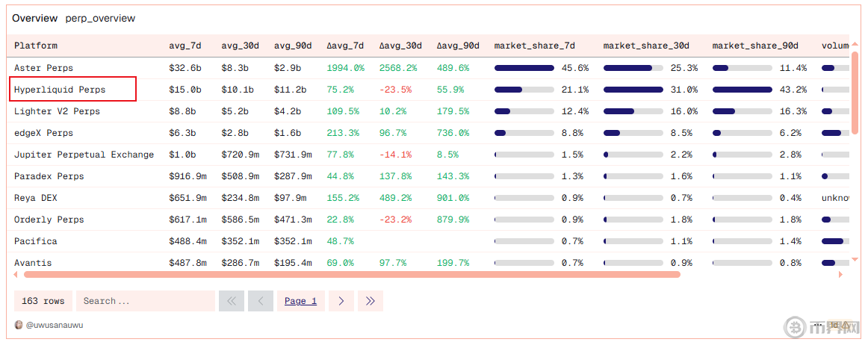Click the 901.0% Δavg_90d value

[453, 197]
